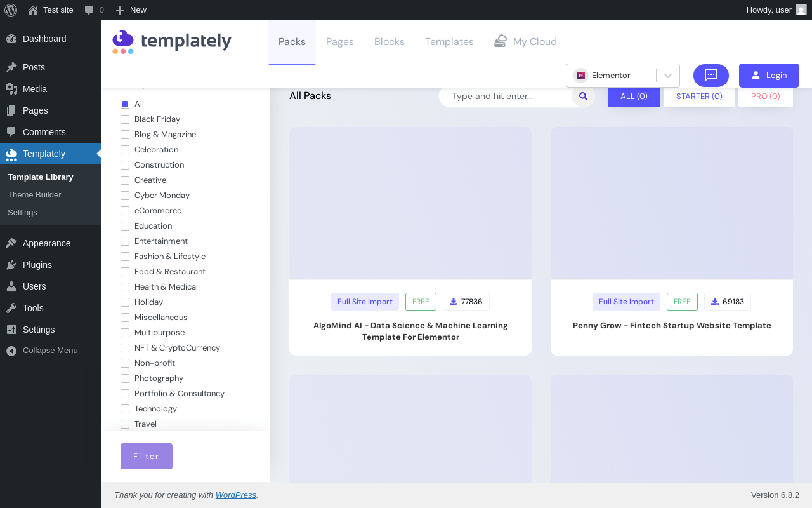Check the Food & Restaurant category
Viewport: 812px width, 508px height.
[125, 272]
